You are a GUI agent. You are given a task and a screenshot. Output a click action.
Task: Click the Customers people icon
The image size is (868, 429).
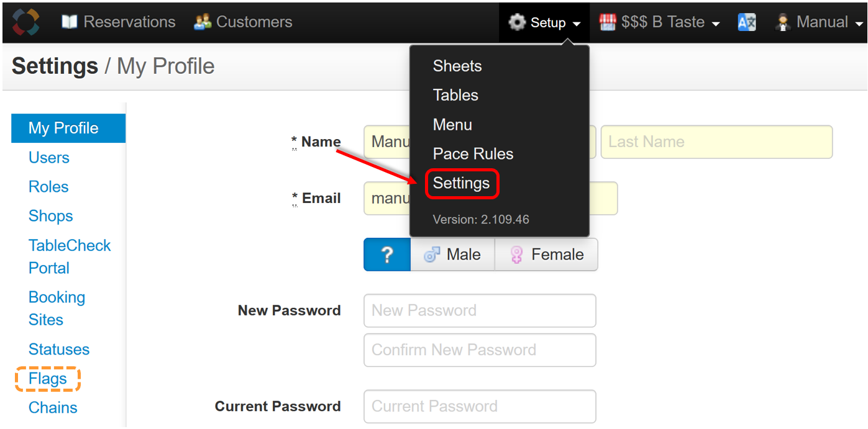coord(203,22)
